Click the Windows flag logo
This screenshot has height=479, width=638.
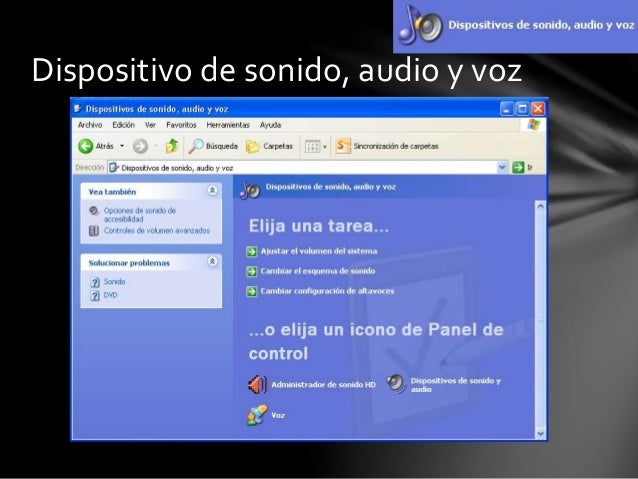click(x=533, y=125)
